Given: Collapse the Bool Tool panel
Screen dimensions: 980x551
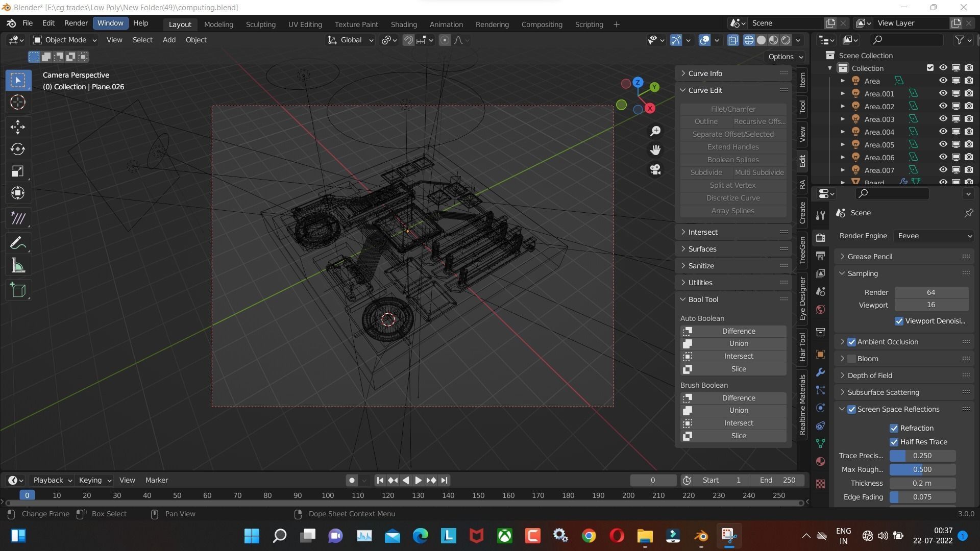Looking at the screenshot, I should tap(733, 299).
